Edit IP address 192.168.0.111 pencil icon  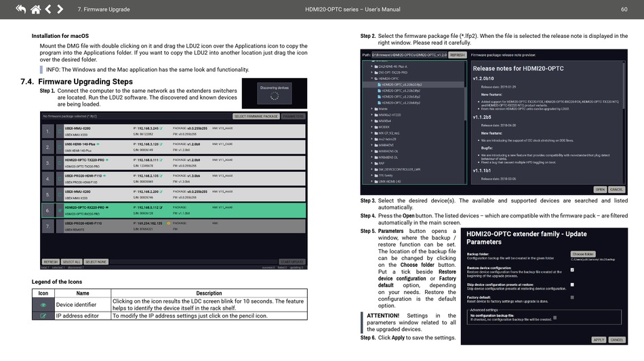pos(161,160)
